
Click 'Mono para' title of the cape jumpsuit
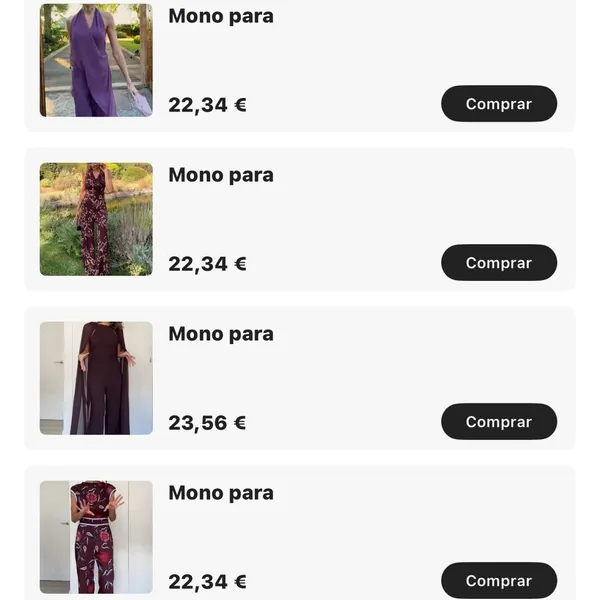[x=221, y=334]
